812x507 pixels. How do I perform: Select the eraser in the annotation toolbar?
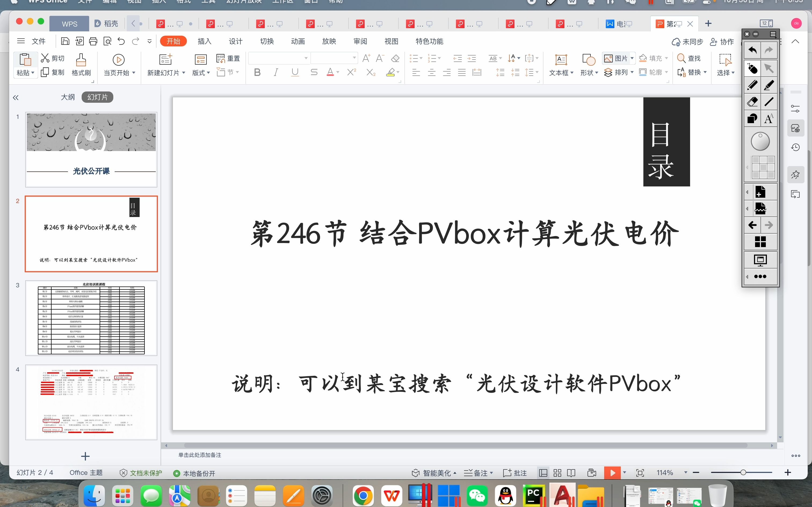pyautogui.click(x=752, y=101)
